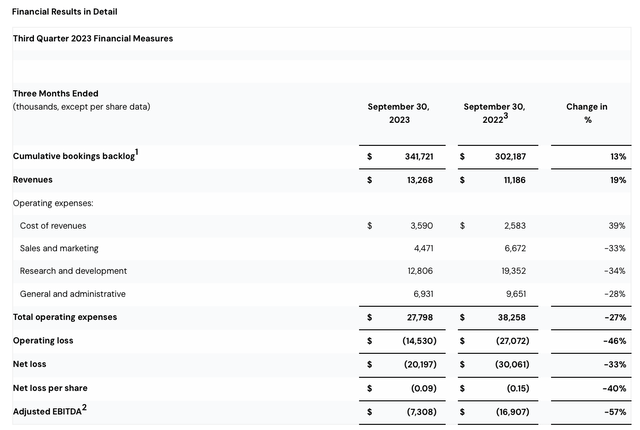
Task: Click General and administrative value 9,651
Action: coord(512,294)
